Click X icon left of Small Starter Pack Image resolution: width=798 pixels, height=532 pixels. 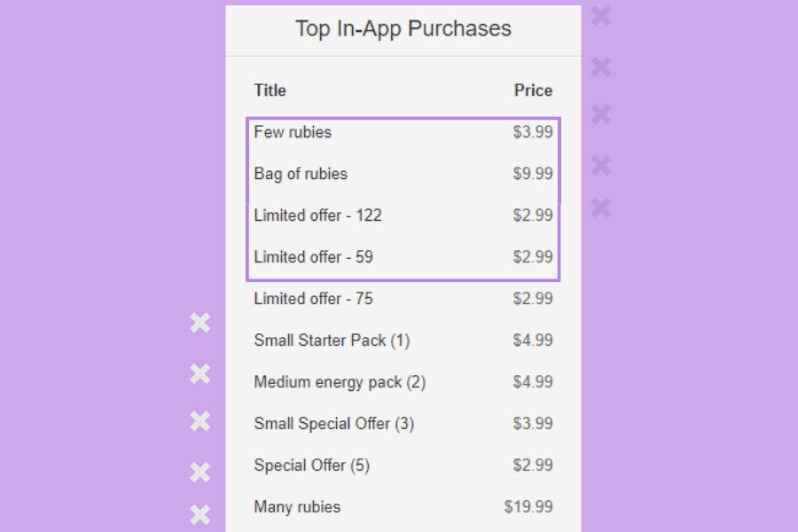(x=200, y=324)
